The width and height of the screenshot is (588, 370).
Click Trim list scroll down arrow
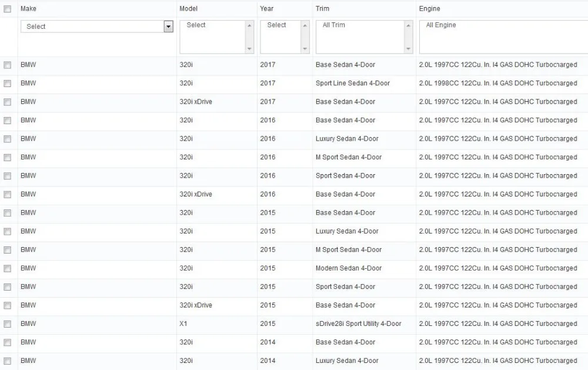coord(409,49)
